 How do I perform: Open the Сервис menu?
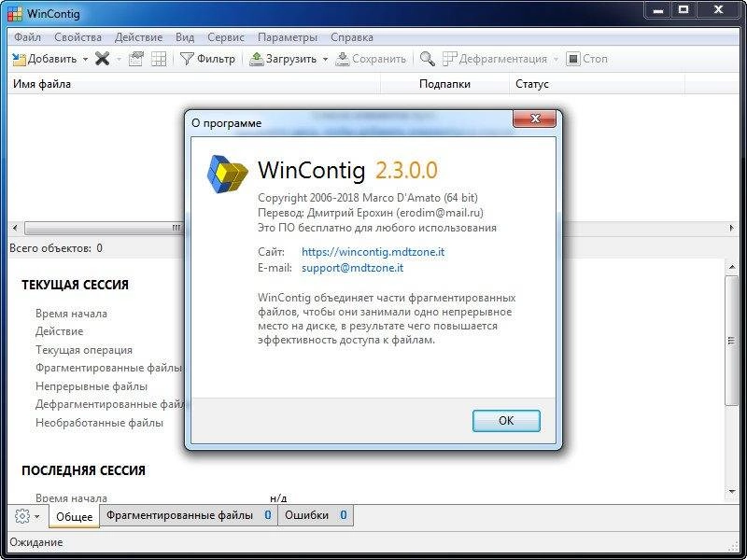pyautogui.click(x=226, y=37)
